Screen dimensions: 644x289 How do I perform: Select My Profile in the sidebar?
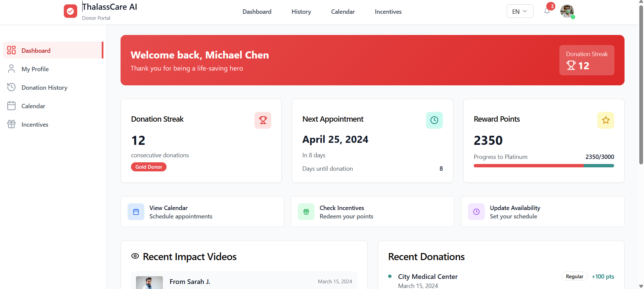(53, 69)
